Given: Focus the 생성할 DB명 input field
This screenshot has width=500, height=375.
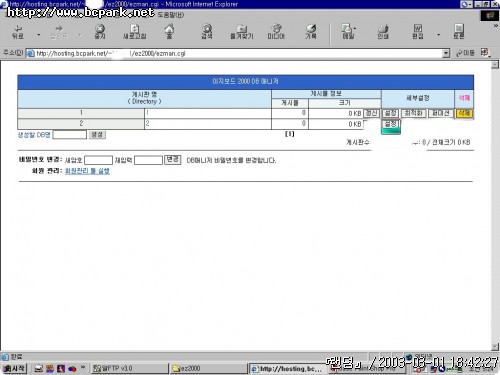Looking at the screenshot, I should click(70, 135).
